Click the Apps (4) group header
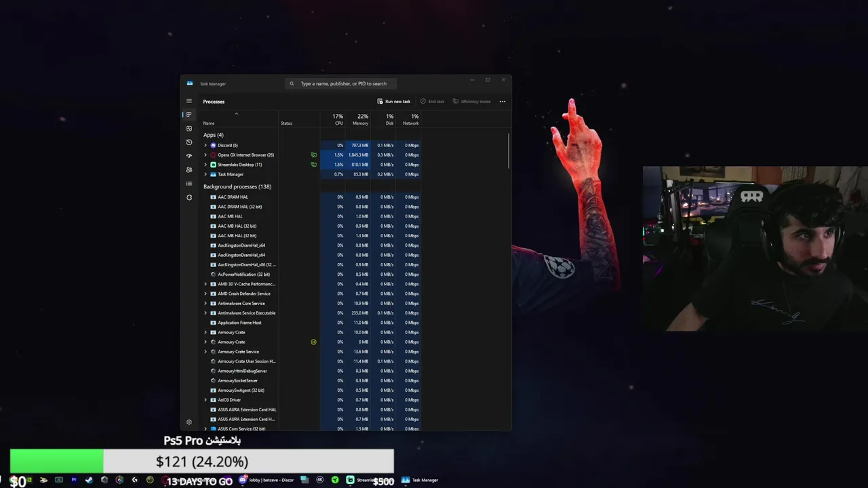The height and width of the screenshot is (488, 868). 214,135
